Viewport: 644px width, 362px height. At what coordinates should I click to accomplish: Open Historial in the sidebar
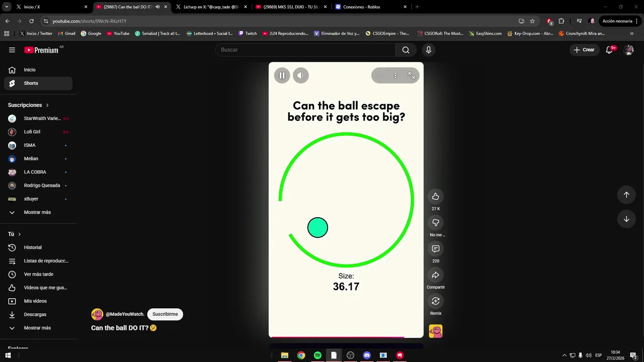(x=38, y=247)
